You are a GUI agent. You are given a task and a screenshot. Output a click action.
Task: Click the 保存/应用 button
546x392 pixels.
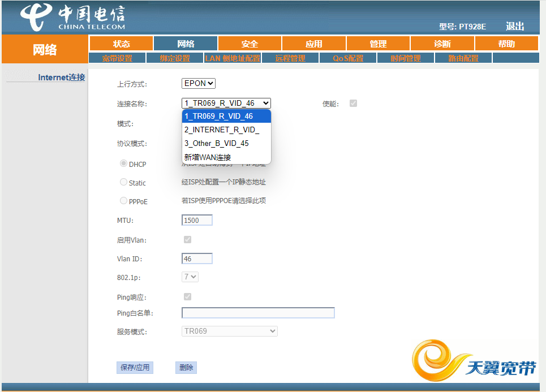pos(135,367)
